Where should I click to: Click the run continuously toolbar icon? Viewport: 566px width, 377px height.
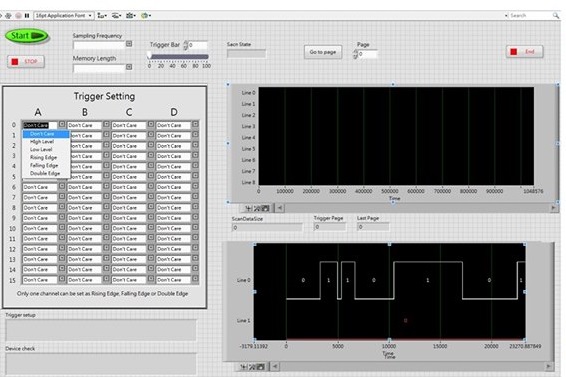[x=8, y=16]
